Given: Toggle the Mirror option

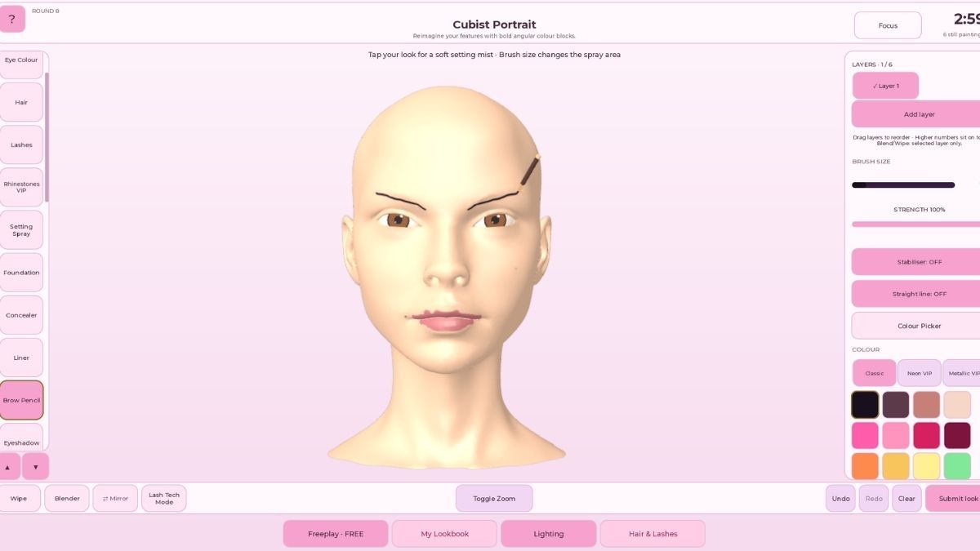Looking at the screenshot, I should coord(115,499).
